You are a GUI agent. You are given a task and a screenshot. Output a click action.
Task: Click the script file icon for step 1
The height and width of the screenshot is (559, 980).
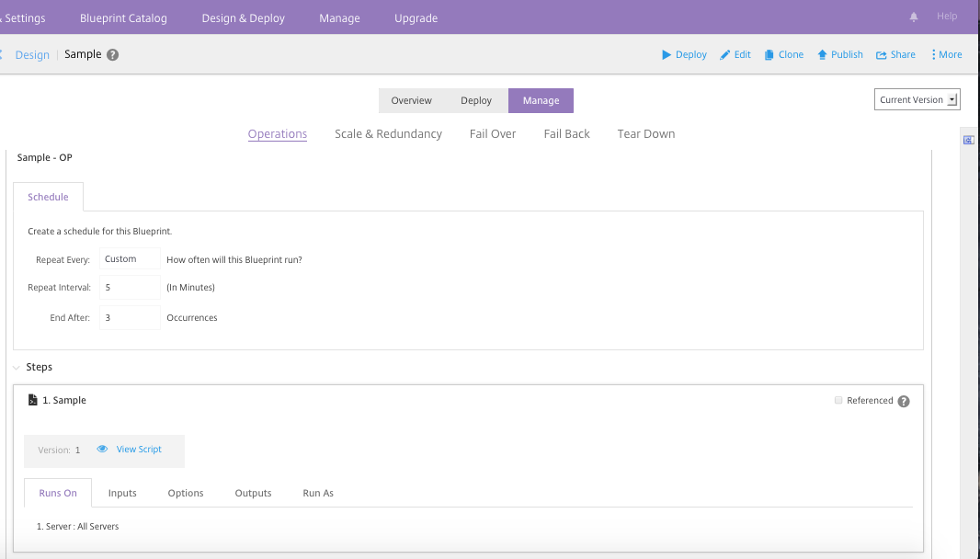[33, 401]
